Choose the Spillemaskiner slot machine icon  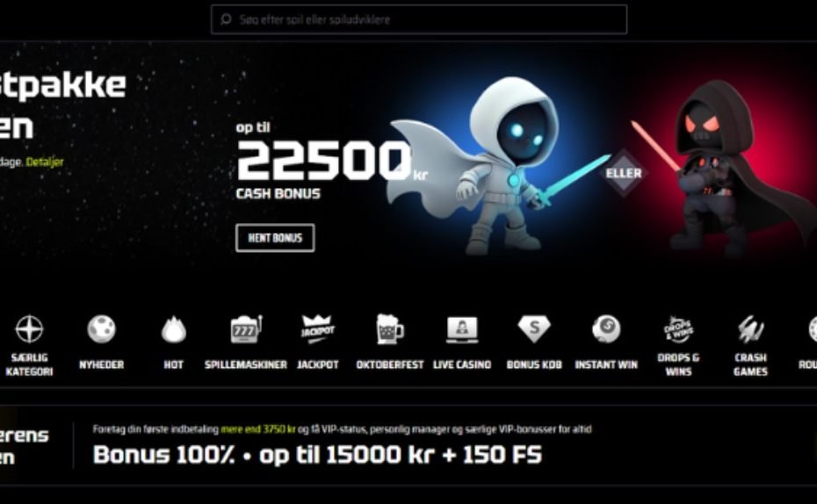(x=246, y=329)
